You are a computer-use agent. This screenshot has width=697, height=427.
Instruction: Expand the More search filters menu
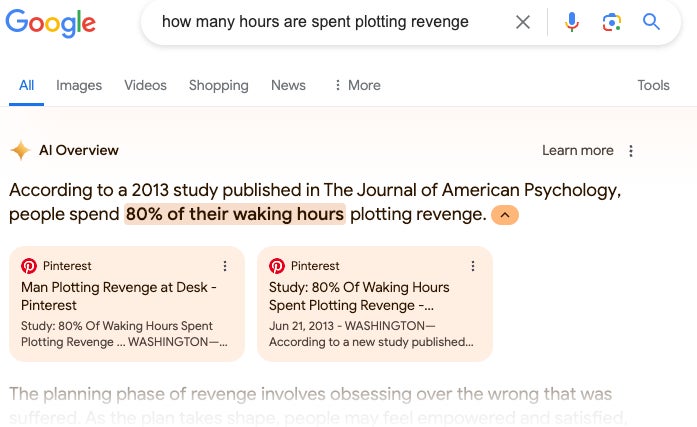tap(356, 85)
